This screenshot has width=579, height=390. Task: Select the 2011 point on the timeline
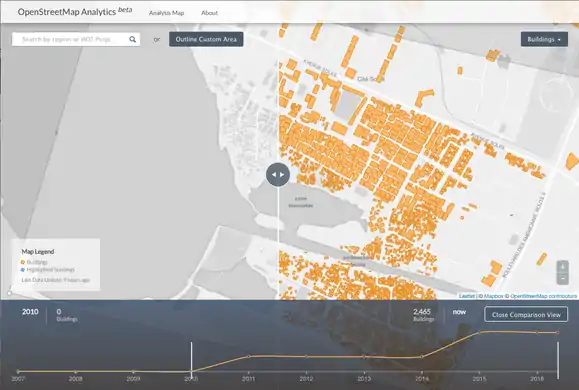tap(249, 356)
